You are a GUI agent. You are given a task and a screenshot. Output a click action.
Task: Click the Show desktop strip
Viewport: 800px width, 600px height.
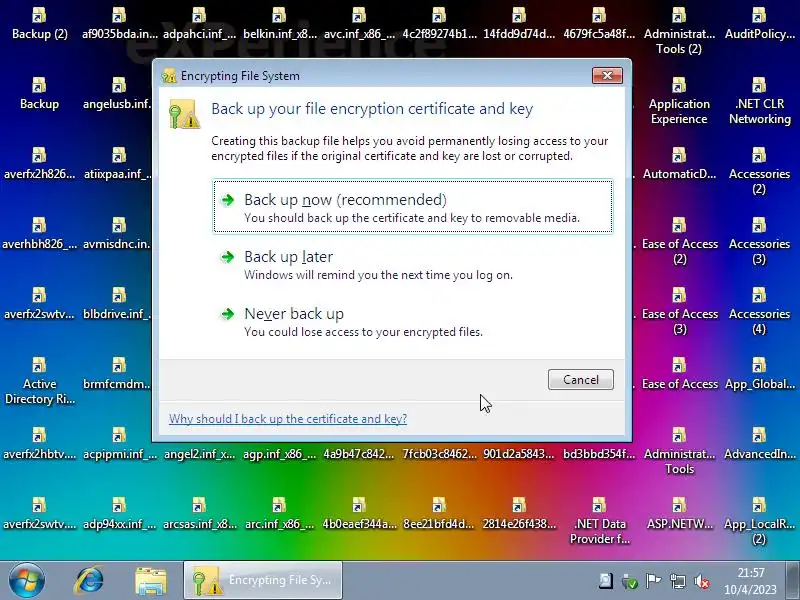point(793,580)
